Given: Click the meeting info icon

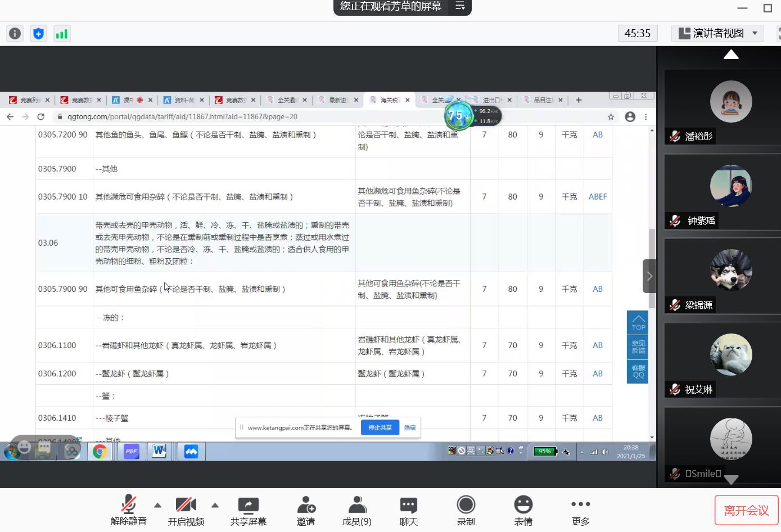Looking at the screenshot, I should pyautogui.click(x=15, y=34).
